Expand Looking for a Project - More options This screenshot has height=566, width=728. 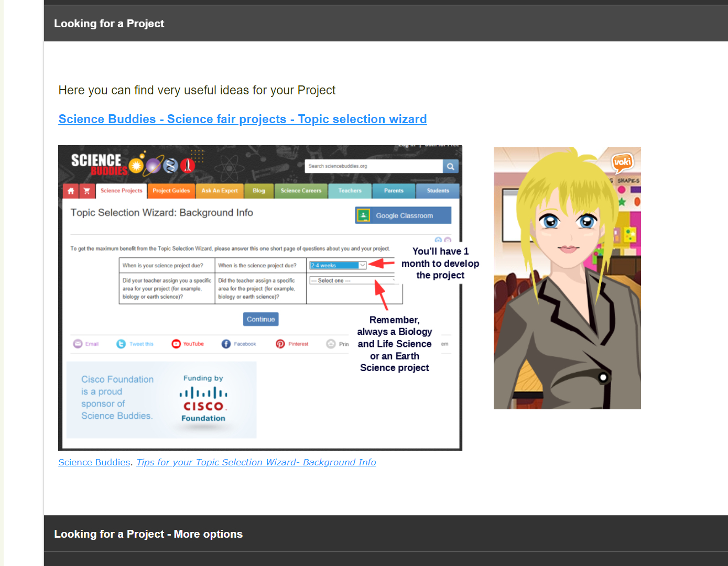pyautogui.click(x=386, y=534)
